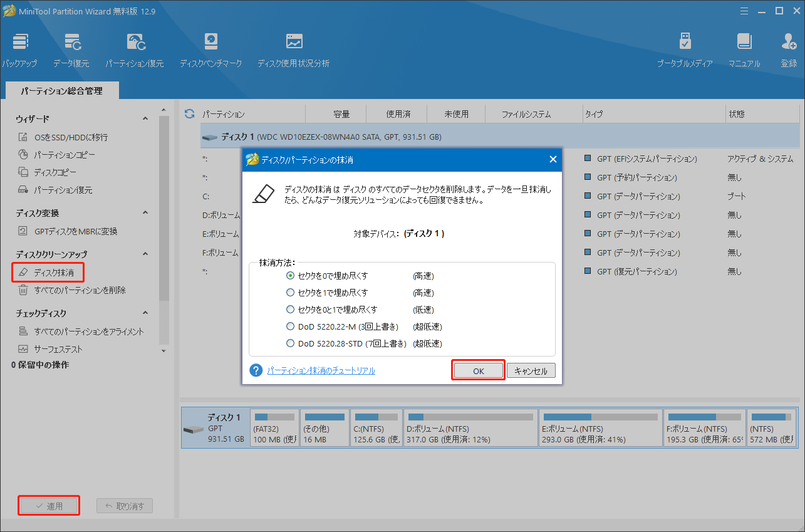Select (その他) 16 MB block in disk map
The image size is (805, 532).
click(324, 427)
